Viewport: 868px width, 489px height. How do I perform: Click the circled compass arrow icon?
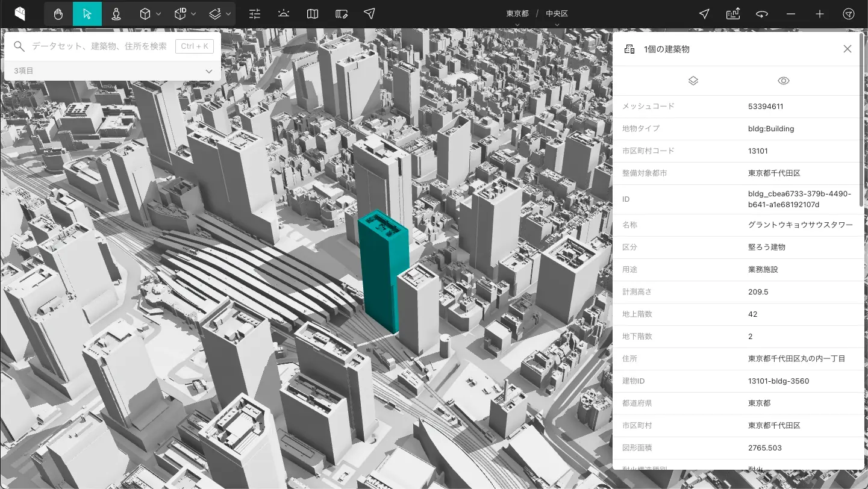[x=849, y=14]
